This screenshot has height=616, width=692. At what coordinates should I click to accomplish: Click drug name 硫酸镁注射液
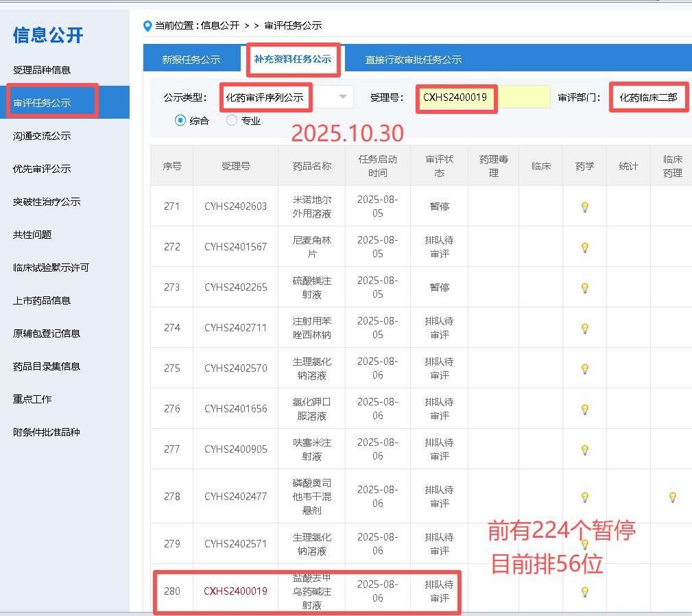[312, 287]
